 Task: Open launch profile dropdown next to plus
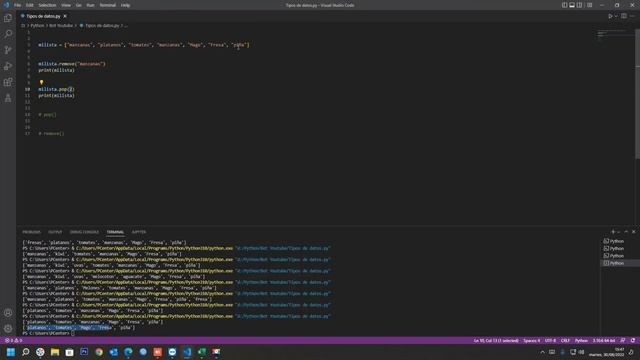[x=618, y=232]
